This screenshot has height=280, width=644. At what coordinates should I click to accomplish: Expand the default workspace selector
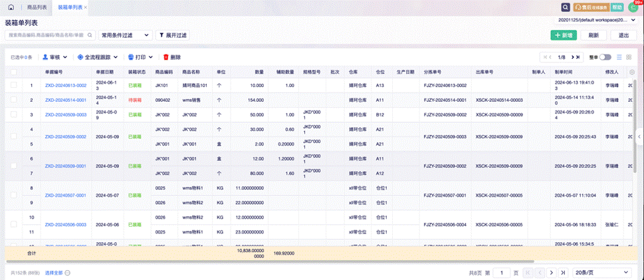596,20
